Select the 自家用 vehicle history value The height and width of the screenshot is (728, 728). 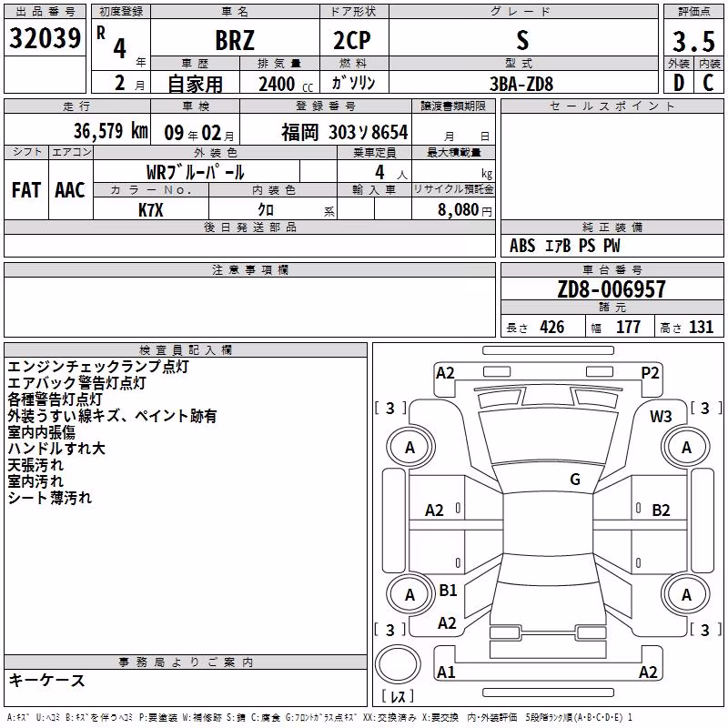pos(195,84)
